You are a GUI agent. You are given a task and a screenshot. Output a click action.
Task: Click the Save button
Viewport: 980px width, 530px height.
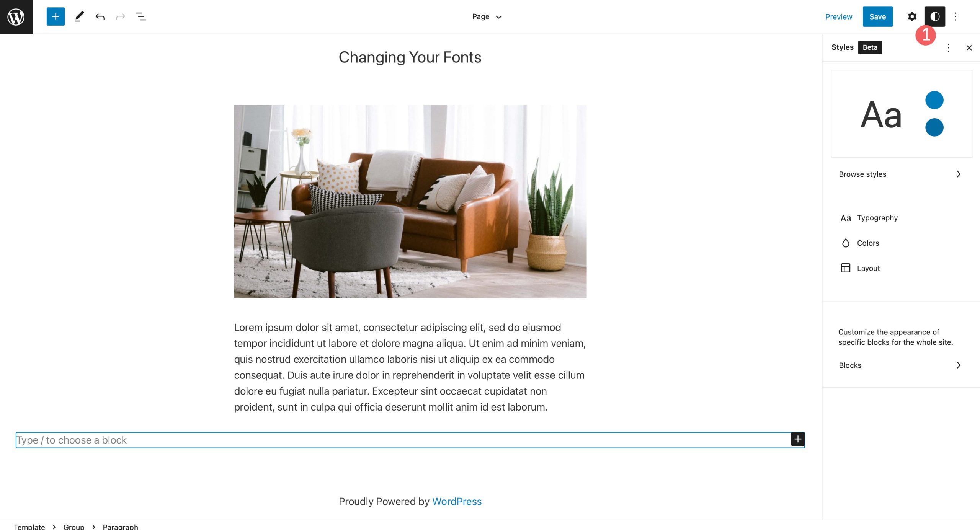(877, 16)
